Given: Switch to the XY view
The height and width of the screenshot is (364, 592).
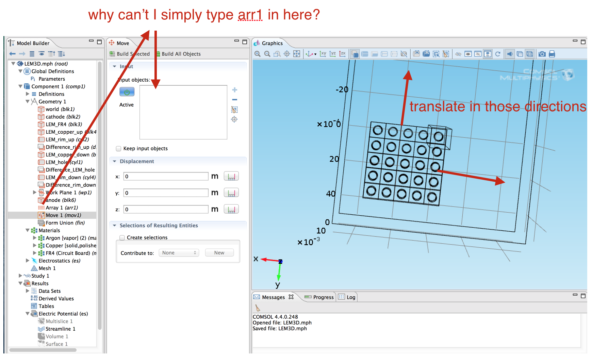Looking at the screenshot, I should pos(323,54).
